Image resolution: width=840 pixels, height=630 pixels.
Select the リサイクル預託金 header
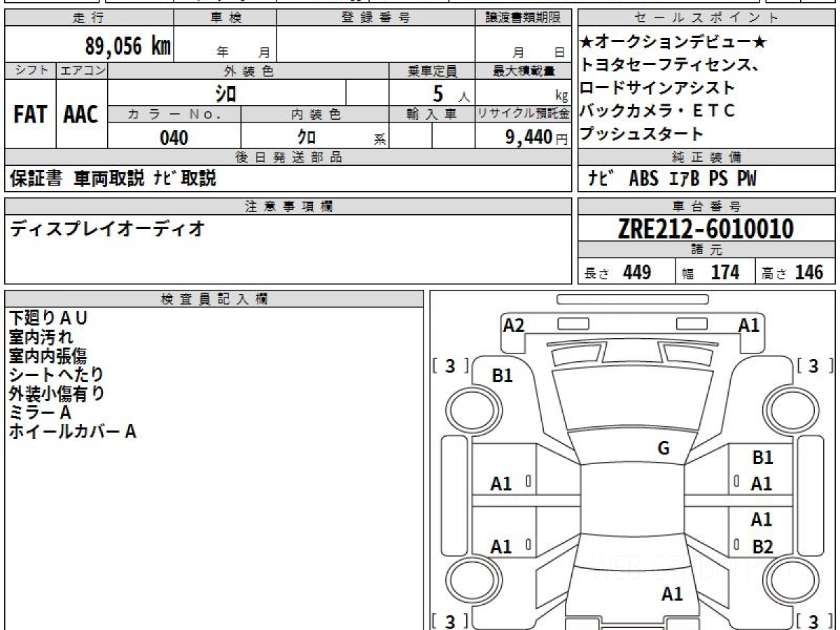tap(524, 114)
